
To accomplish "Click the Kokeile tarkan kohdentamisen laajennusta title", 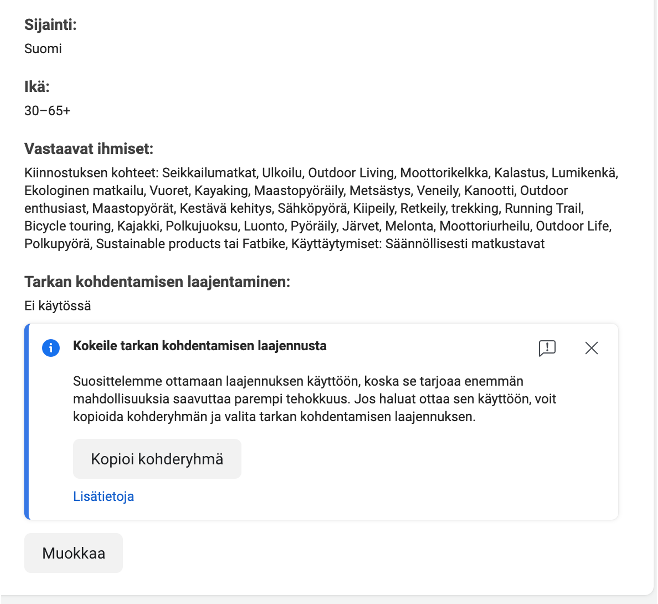I will pyautogui.click(x=200, y=346).
